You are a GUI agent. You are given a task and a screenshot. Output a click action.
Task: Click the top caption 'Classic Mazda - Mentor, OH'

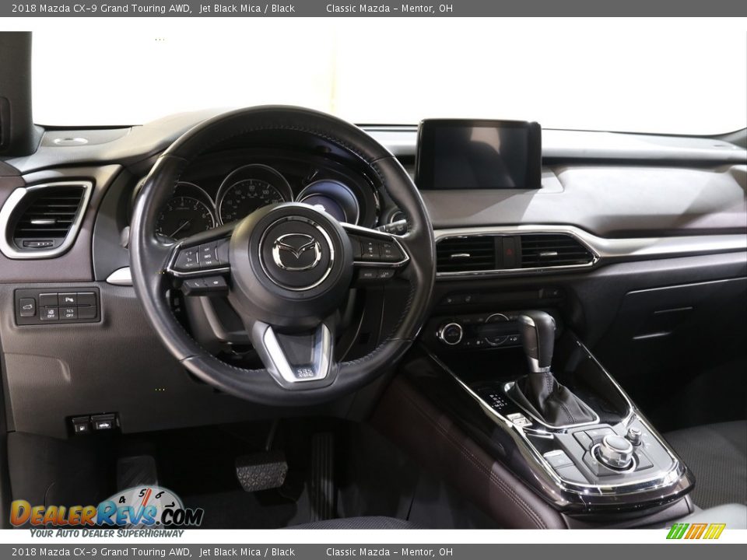389,8
